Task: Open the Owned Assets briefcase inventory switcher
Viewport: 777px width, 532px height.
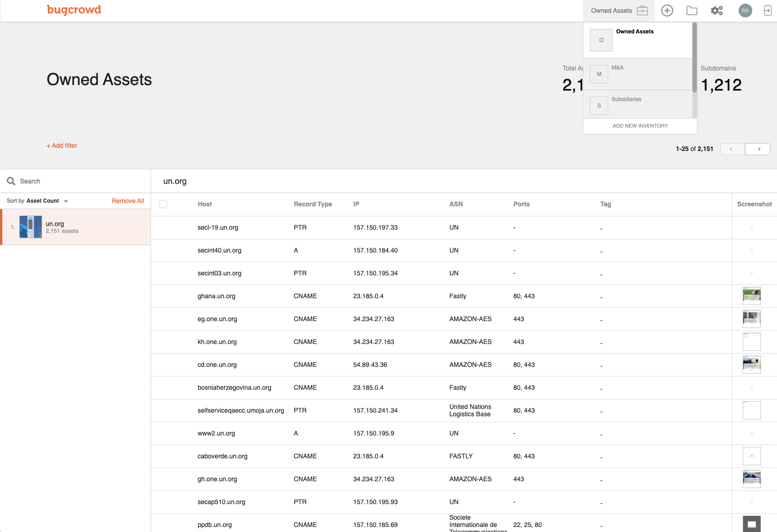Action: pos(619,11)
